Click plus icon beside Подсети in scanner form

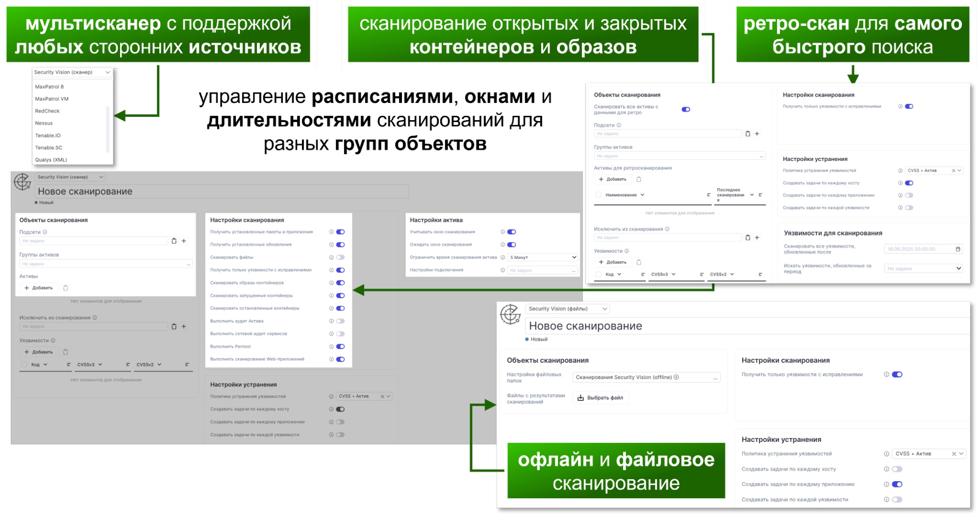[x=184, y=241]
